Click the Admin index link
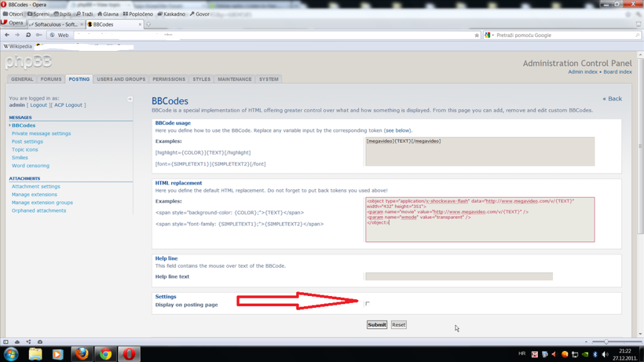This screenshot has width=644, height=362. point(582,72)
